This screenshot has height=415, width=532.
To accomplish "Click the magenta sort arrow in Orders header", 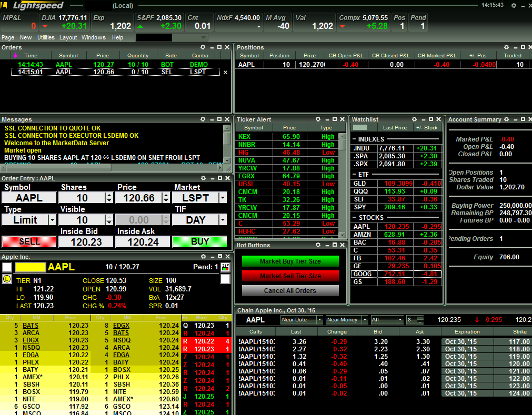I will [x=15, y=55].
